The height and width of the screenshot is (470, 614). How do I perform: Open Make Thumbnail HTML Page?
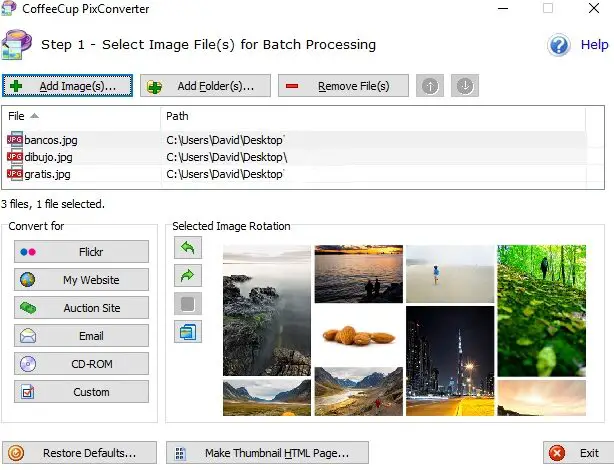coord(266,453)
